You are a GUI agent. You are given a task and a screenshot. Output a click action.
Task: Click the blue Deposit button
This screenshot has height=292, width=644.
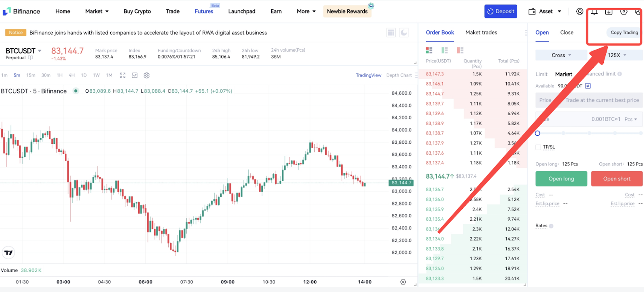501,12
